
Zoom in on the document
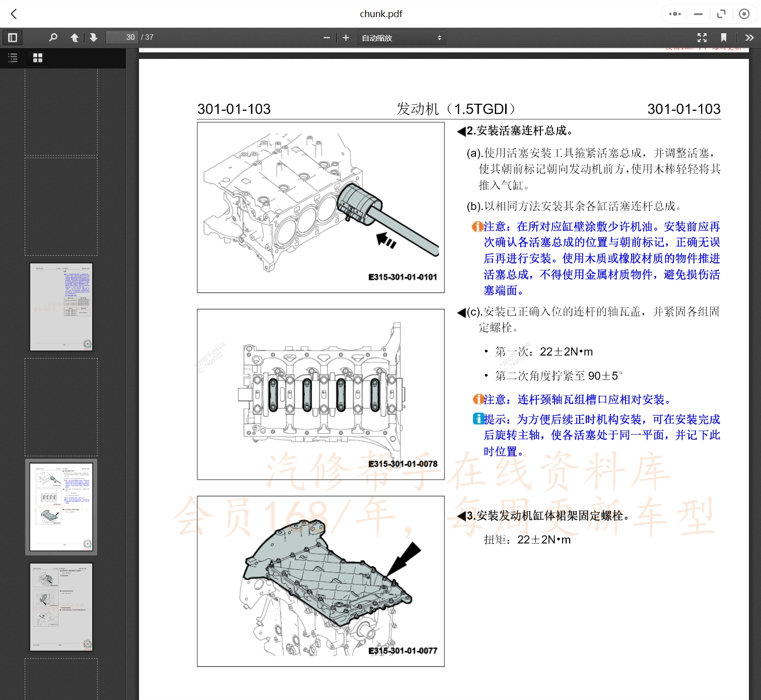pyautogui.click(x=345, y=37)
